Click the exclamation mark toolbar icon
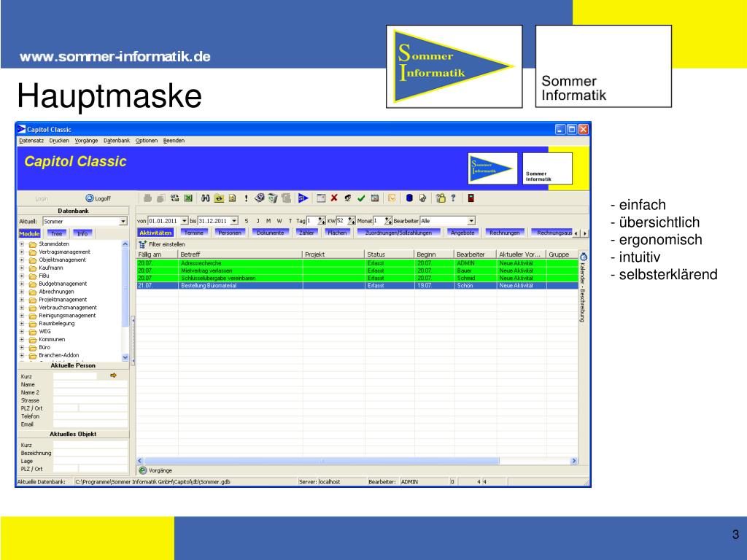This screenshot has width=747, height=560. [x=246, y=198]
